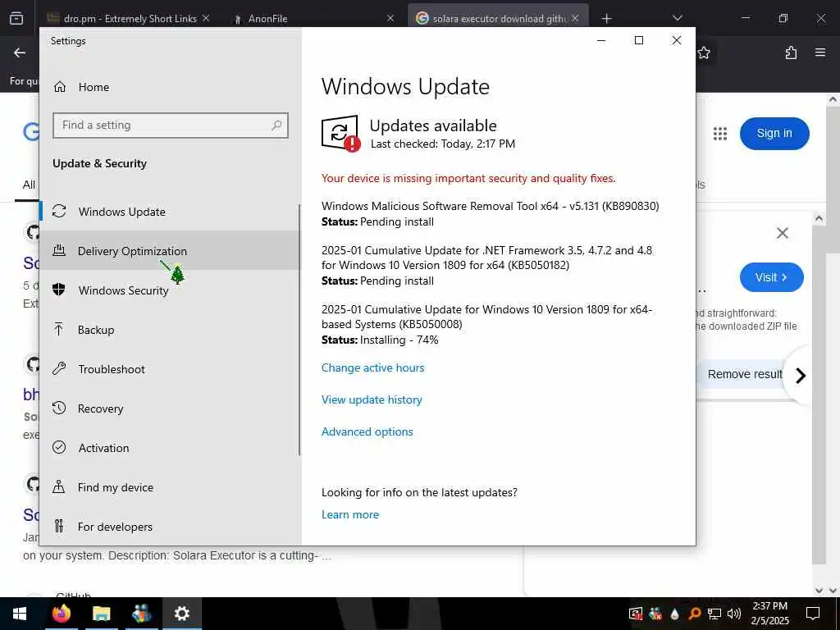The width and height of the screenshot is (840, 630).
Task: Open a new browser tab
Action: (x=606, y=19)
